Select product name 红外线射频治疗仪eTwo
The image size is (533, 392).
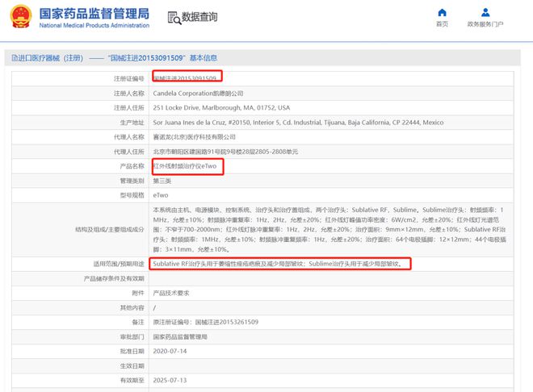(x=185, y=166)
